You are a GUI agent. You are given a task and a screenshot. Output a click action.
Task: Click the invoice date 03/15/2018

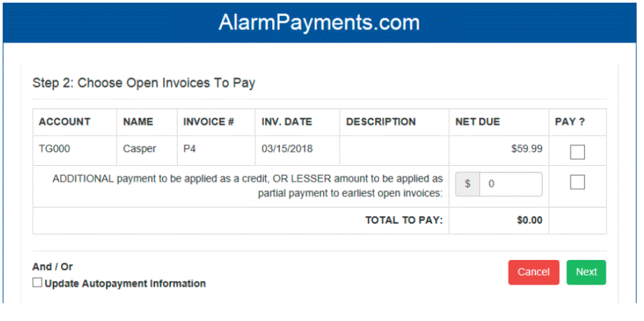[287, 149]
